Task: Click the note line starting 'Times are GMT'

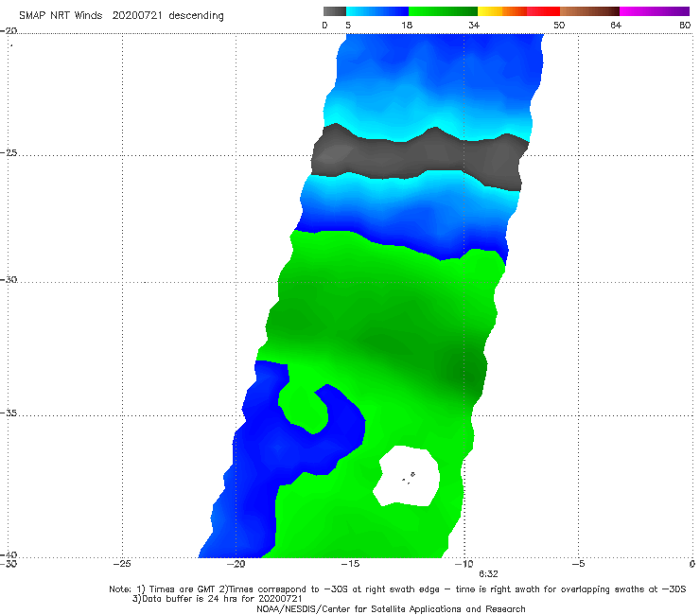Action: point(397,589)
